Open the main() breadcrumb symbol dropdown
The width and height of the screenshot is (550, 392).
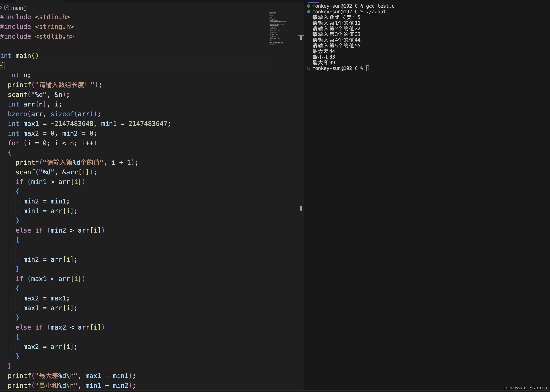click(19, 8)
